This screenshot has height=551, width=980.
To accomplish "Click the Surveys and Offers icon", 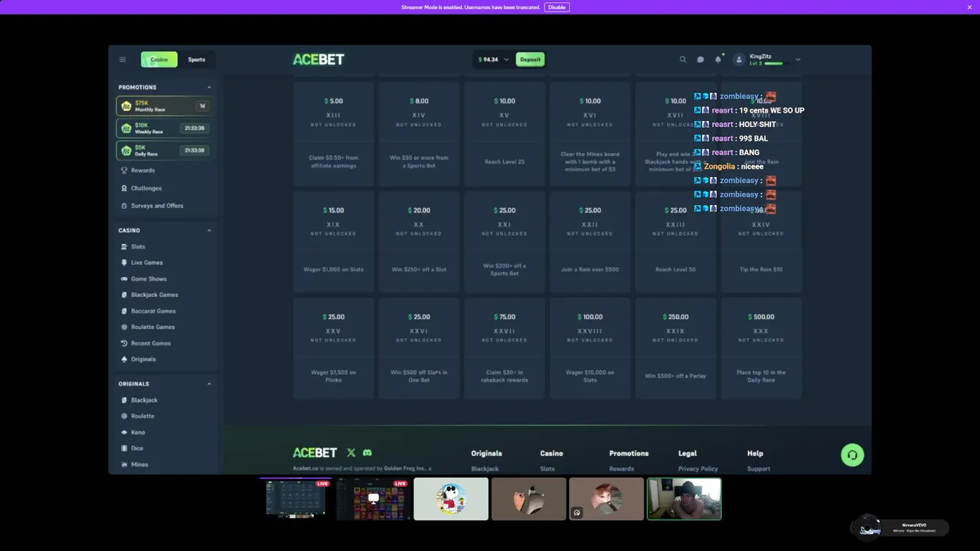I will click(124, 206).
